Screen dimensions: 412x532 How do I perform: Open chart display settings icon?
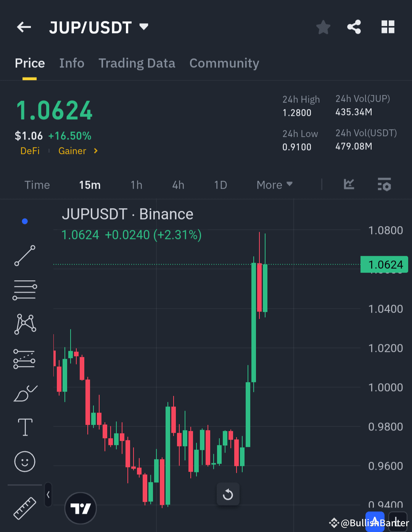(384, 185)
